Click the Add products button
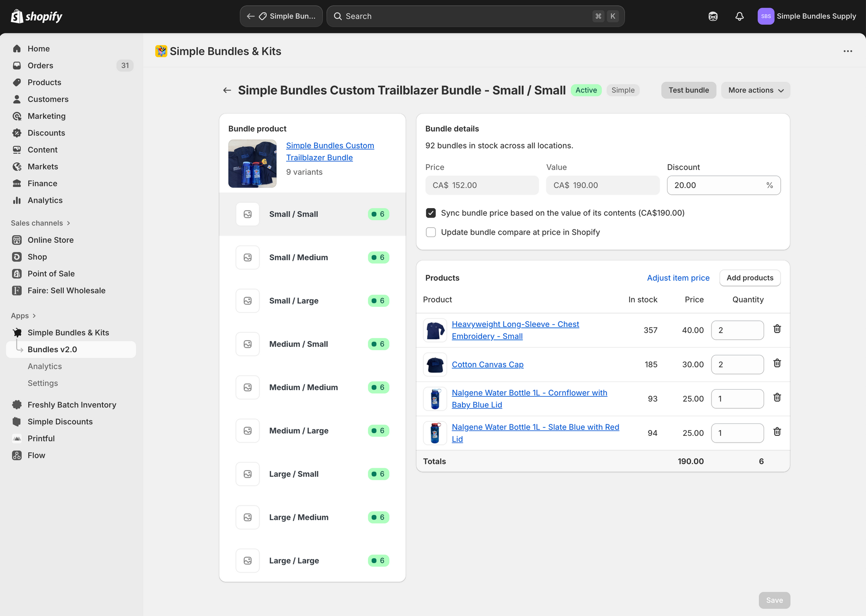Screen dimensions: 866x616 point(750,278)
